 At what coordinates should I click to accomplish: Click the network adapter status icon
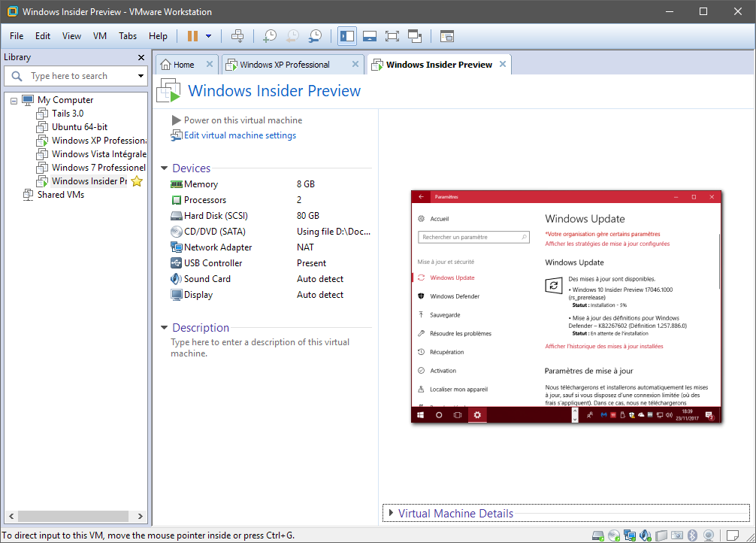[x=629, y=535]
